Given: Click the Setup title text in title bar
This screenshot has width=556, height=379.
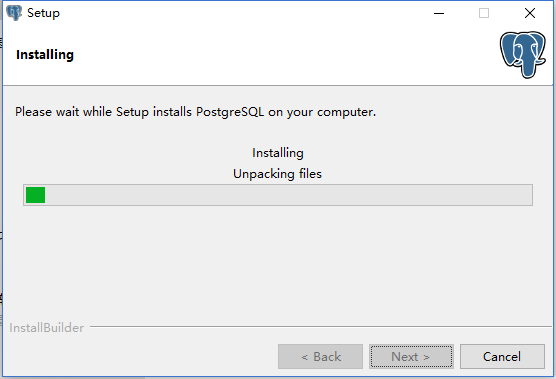Looking at the screenshot, I should click(x=43, y=13).
